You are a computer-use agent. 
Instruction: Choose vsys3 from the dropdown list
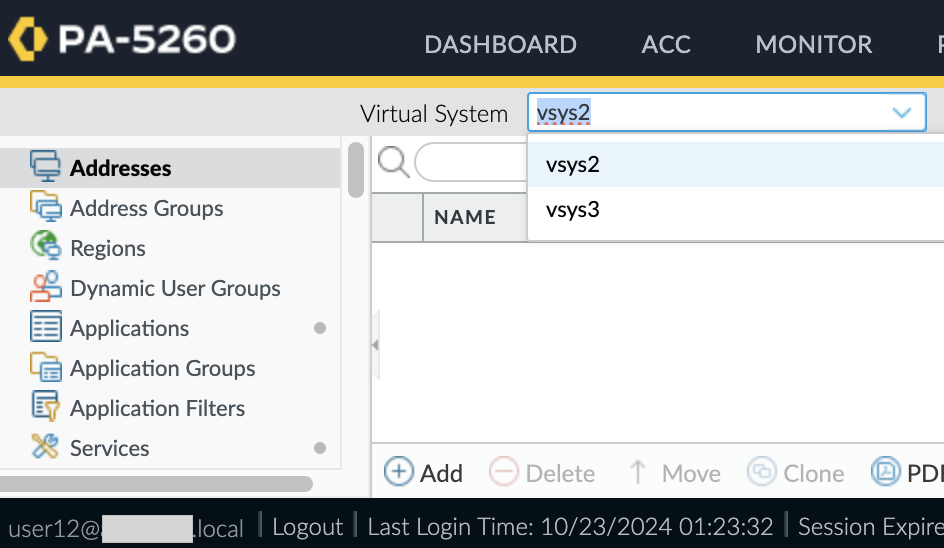pos(735,210)
